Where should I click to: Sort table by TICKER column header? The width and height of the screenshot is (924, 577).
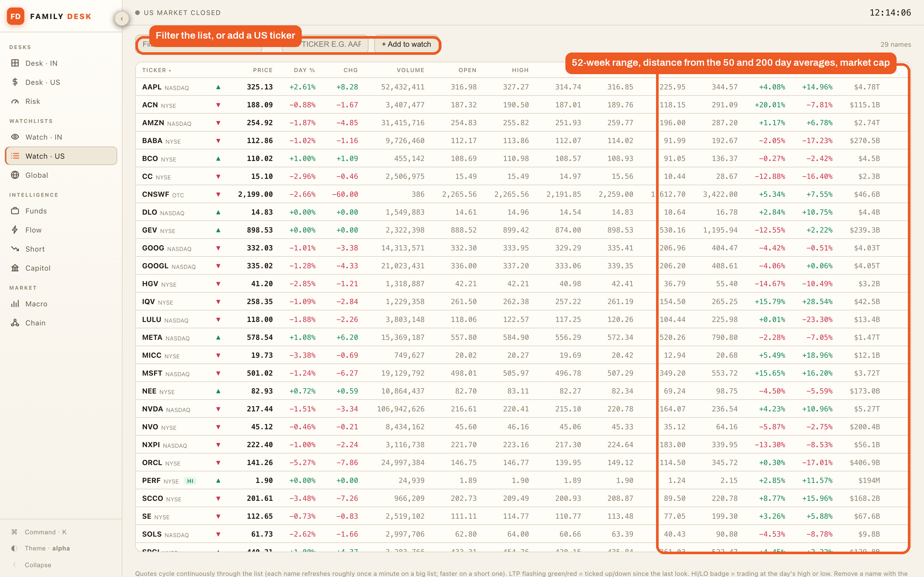(x=157, y=70)
